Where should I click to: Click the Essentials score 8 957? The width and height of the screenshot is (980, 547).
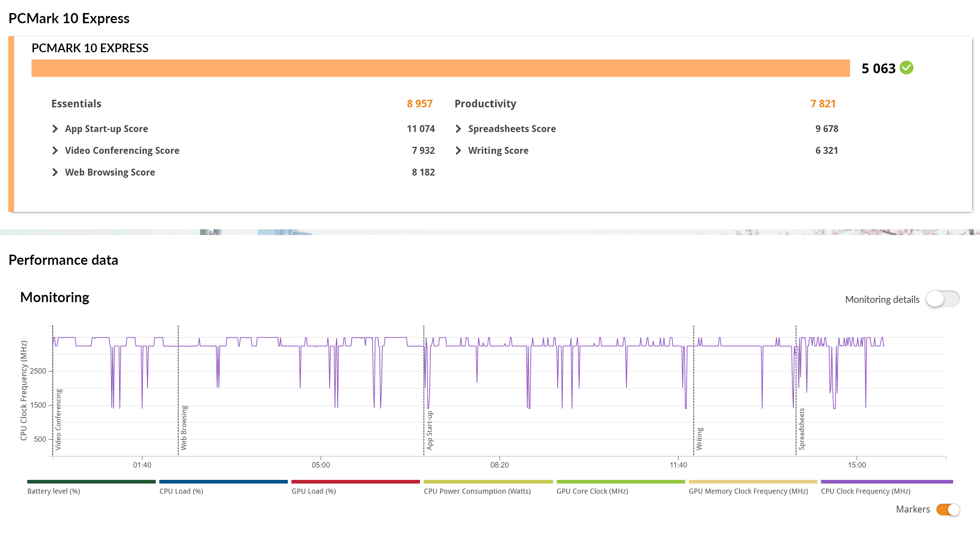[420, 103]
